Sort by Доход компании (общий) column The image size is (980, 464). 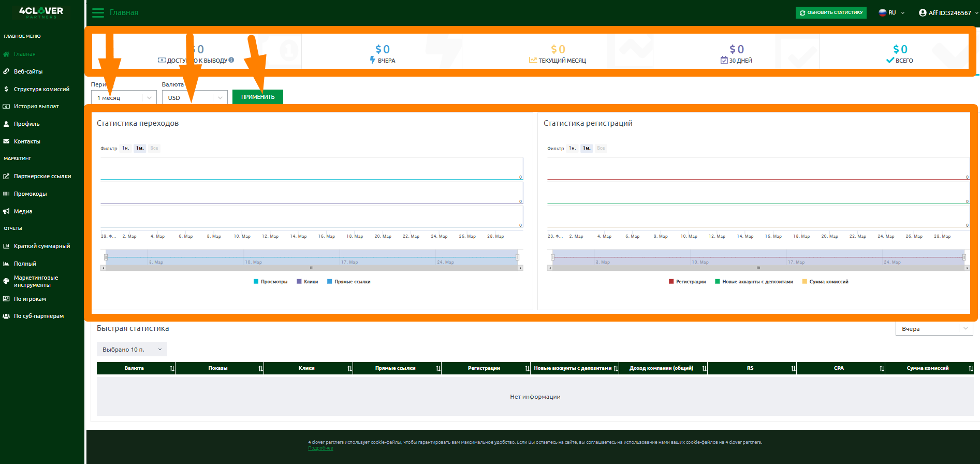(x=704, y=369)
